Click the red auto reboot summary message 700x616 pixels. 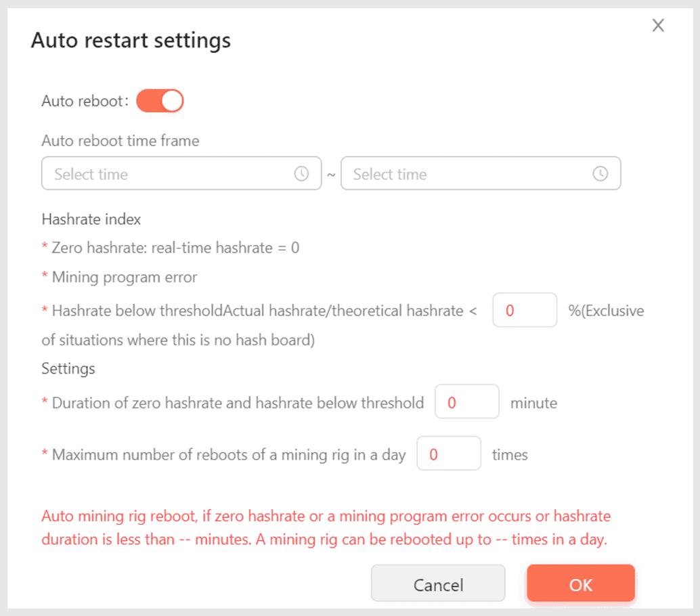[x=326, y=529]
